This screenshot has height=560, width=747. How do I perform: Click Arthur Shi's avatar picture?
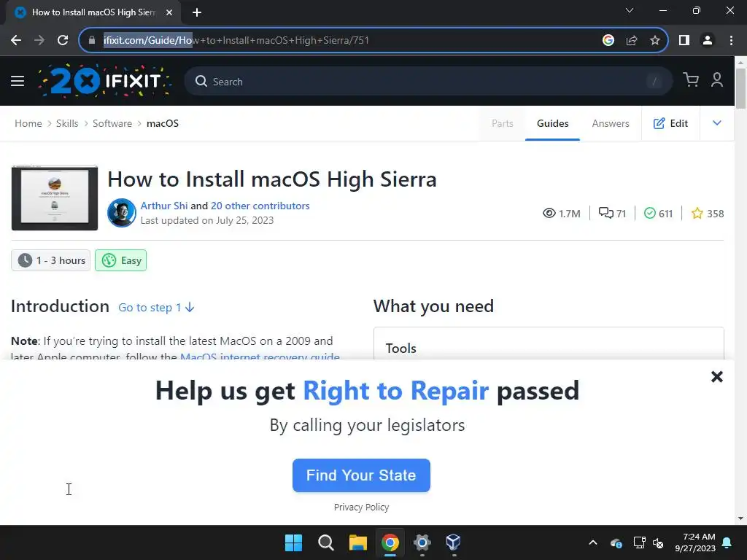[122, 213]
